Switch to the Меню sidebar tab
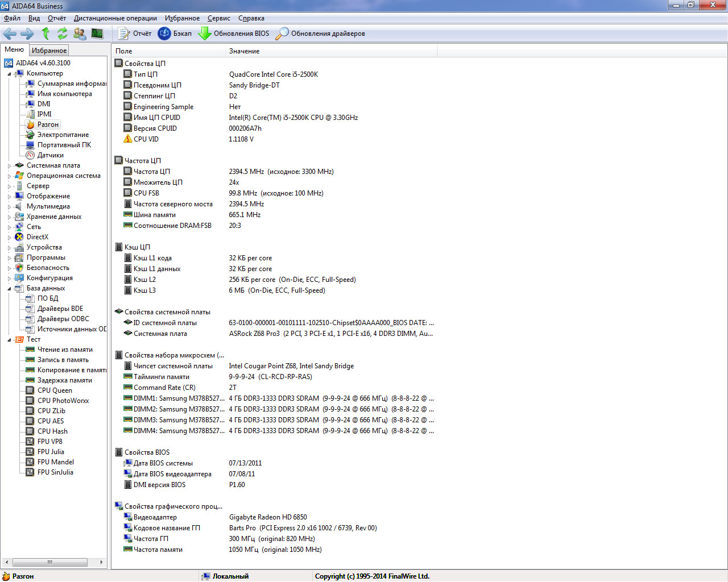 14,49
